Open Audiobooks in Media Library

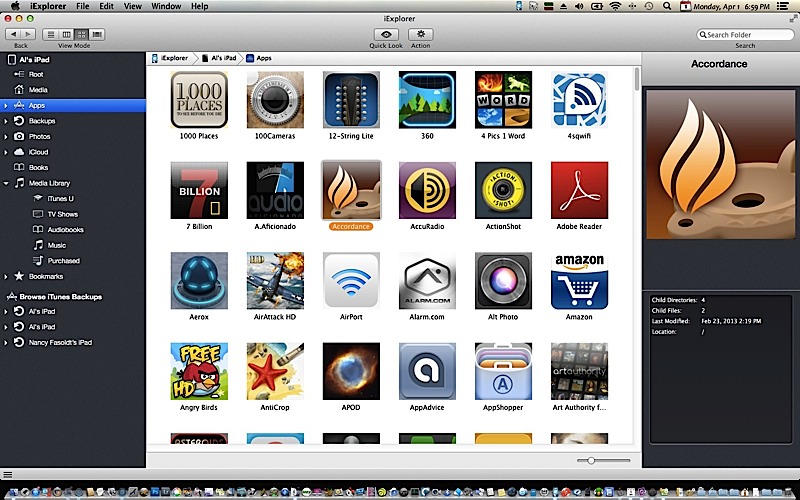tap(65, 230)
